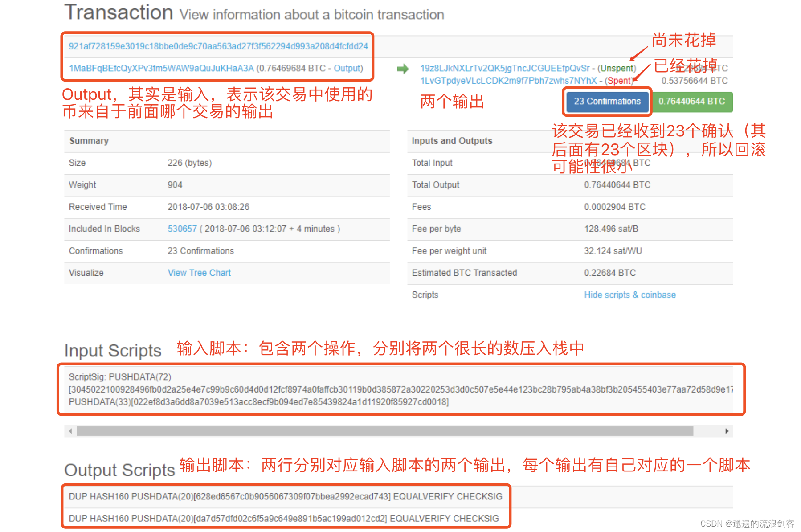Click the blue Output link after input amount
The width and height of the screenshot is (801, 532).
tap(347, 68)
